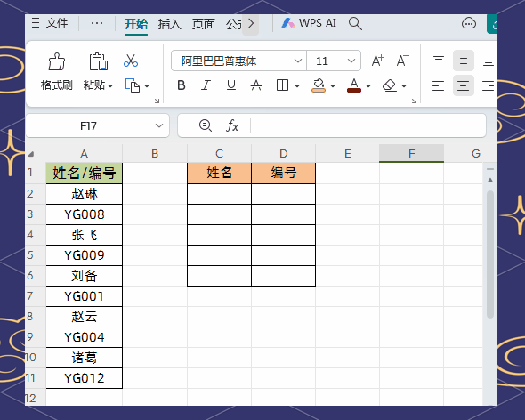Open the three-dot more options menu
Screen dimensions: 525x420
97,23
